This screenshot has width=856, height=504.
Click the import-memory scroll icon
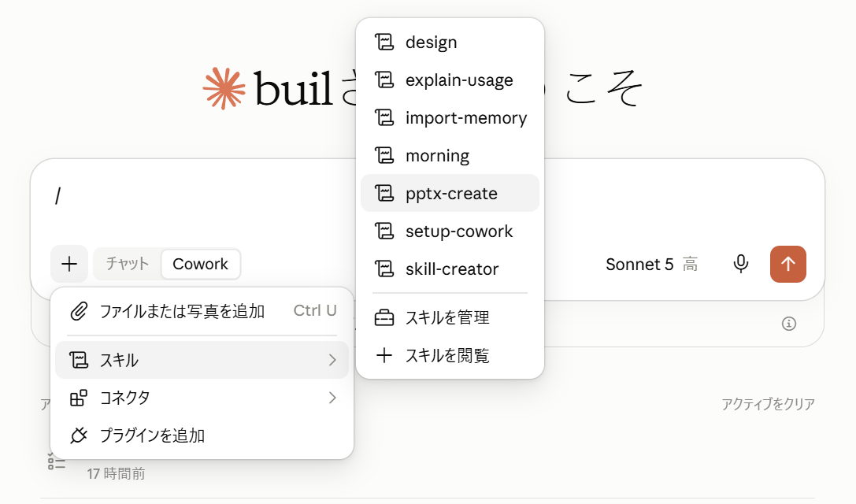pos(384,117)
